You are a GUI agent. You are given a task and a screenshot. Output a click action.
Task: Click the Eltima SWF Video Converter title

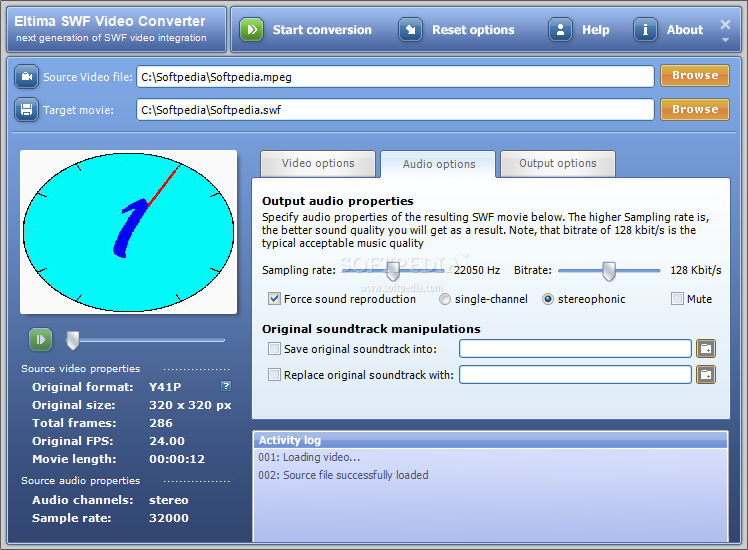[110, 21]
